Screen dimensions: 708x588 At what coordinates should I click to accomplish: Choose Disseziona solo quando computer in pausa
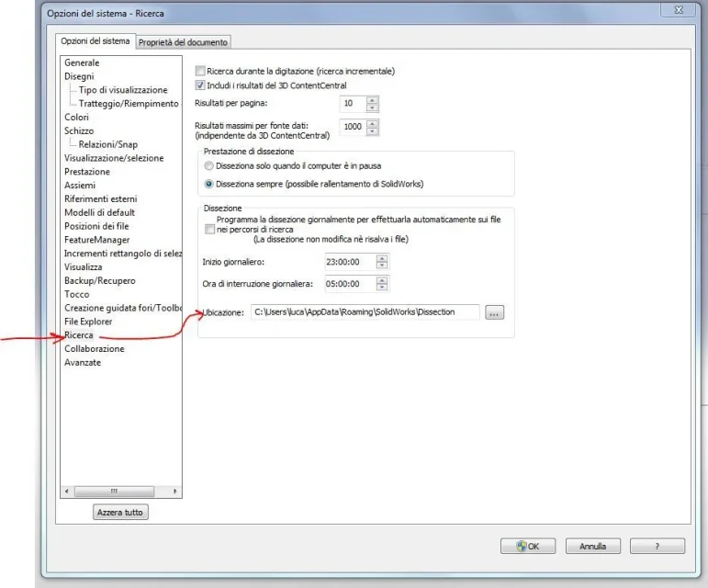pyautogui.click(x=208, y=165)
